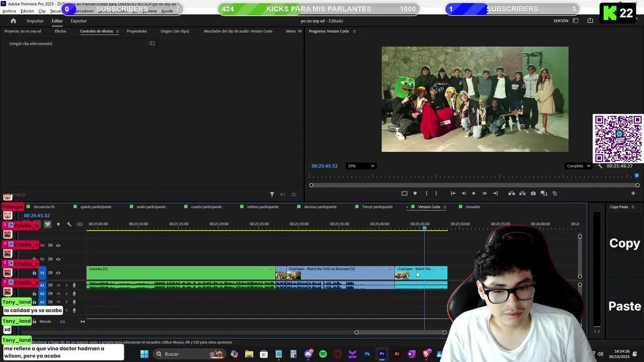The image size is (644, 362).
Task: Go to In point button
Action: tap(453, 194)
